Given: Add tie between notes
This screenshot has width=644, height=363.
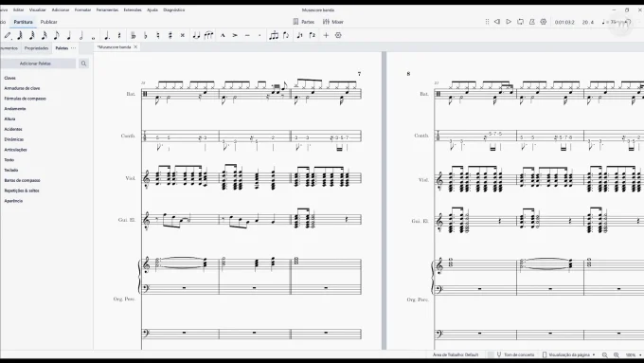Looking at the screenshot, I should click(x=196, y=35).
